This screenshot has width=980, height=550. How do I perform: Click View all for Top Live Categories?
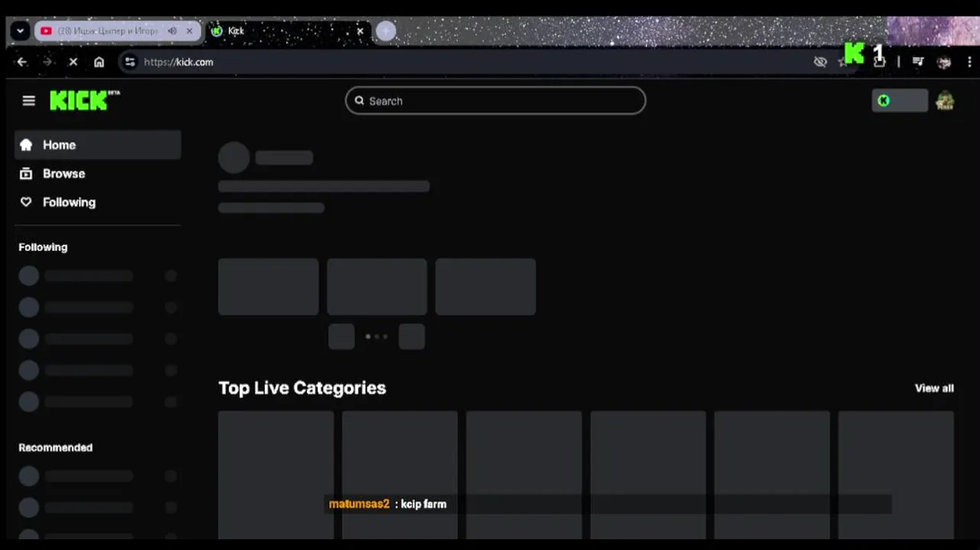point(934,388)
